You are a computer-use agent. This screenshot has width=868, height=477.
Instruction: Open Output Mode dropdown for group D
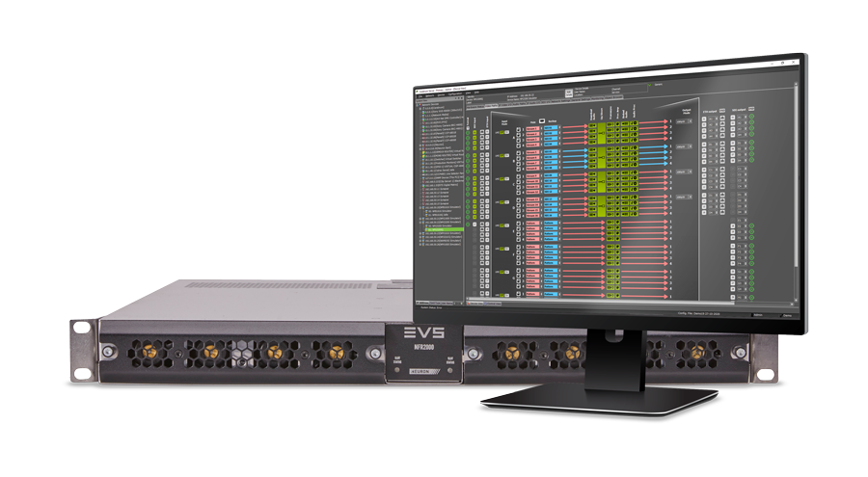(684, 197)
